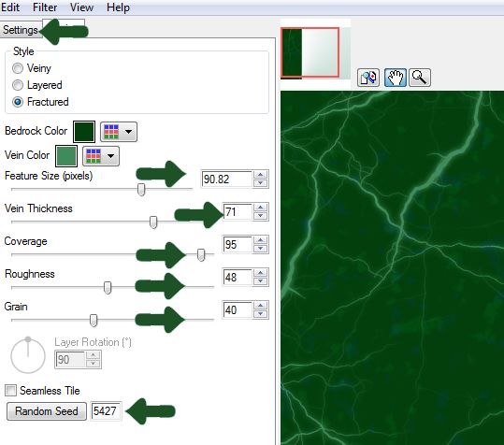
Task: Click the navigator preview thumbnail
Action: tap(310, 52)
